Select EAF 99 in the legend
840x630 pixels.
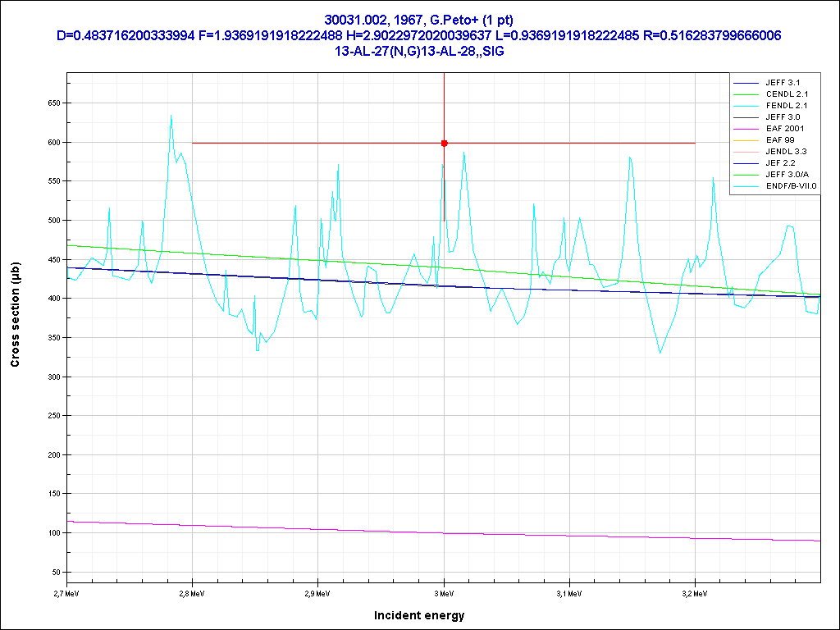pyautogui.click(x=779, y=140)
